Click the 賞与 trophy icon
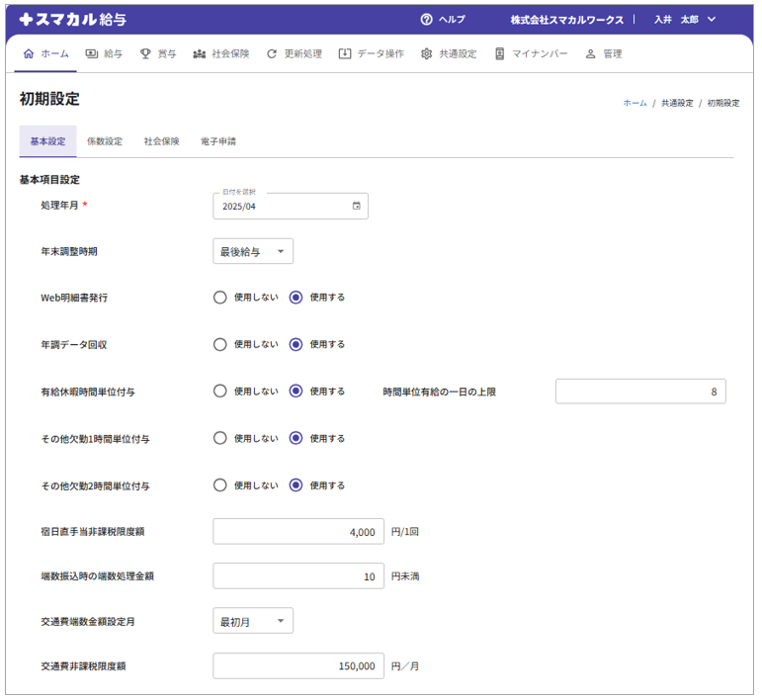 pos(145,54)
